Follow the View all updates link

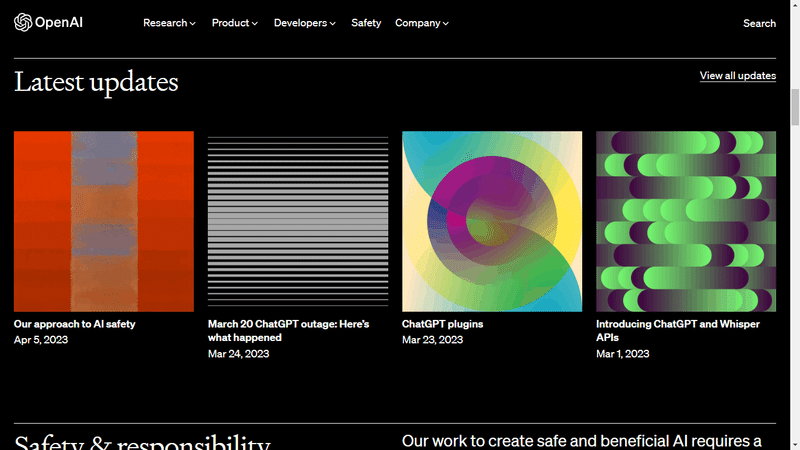[x=738, y=76]
